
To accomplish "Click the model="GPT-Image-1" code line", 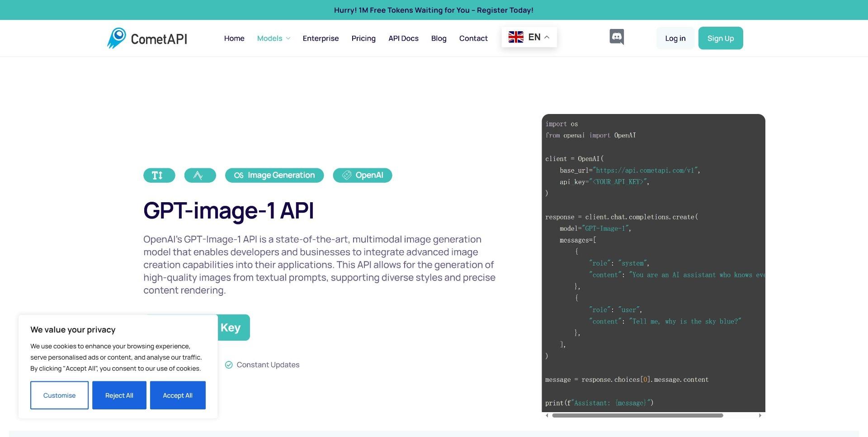I will [595, 228].
